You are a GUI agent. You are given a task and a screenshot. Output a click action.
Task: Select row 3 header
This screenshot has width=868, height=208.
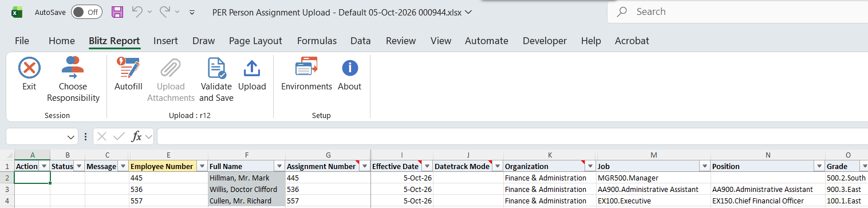pyautogui.click(x=7, y=189)
